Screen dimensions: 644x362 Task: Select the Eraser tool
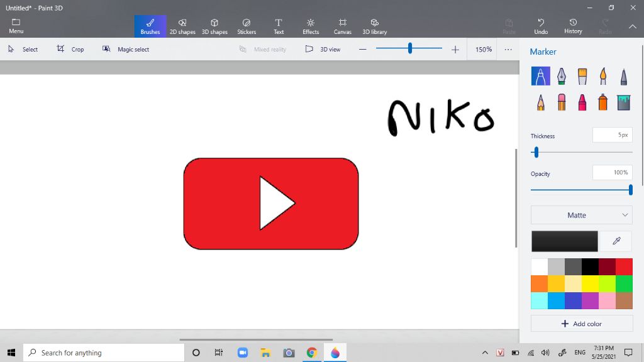pos(562,102)
